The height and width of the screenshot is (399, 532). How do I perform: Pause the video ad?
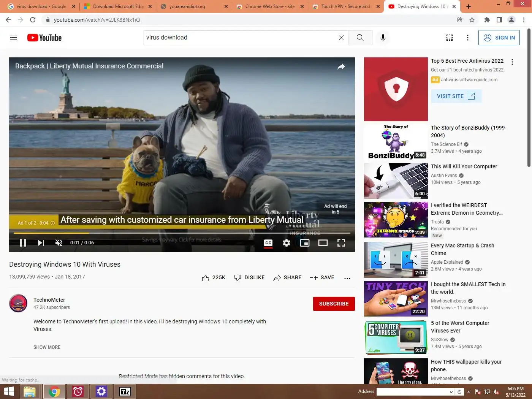[23, 243]
